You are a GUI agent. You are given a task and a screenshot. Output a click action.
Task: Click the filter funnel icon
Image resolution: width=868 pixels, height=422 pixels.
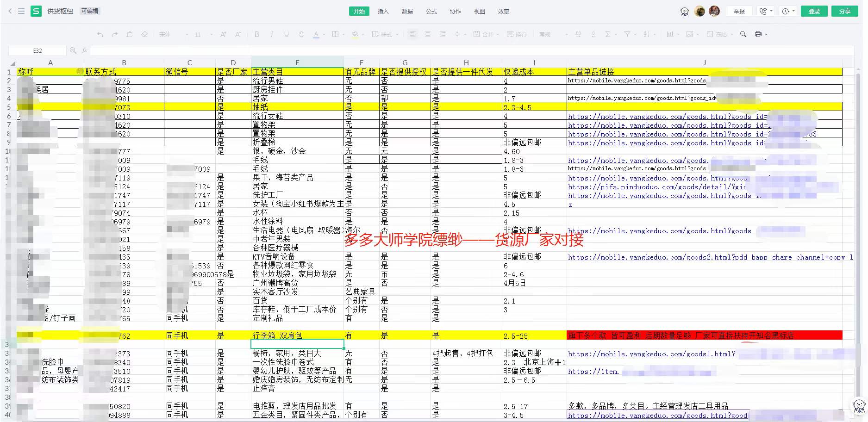coord(627,34)
